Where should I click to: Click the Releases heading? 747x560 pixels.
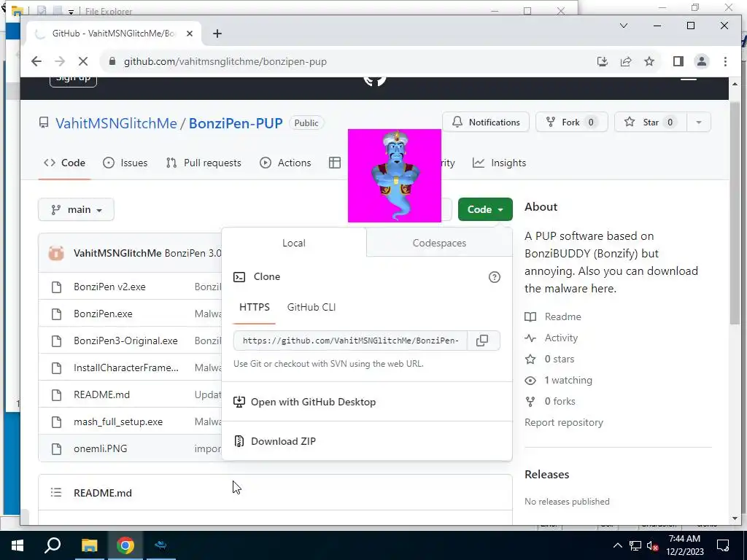pyautogui.click(x=547, y=474)
